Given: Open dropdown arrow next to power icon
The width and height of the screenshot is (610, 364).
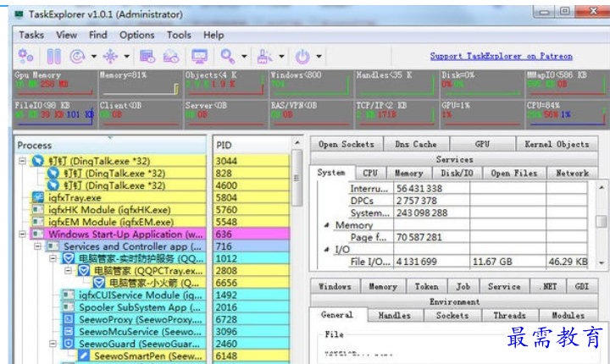Looking at the screenshot, I should click(x=319, y=58).
